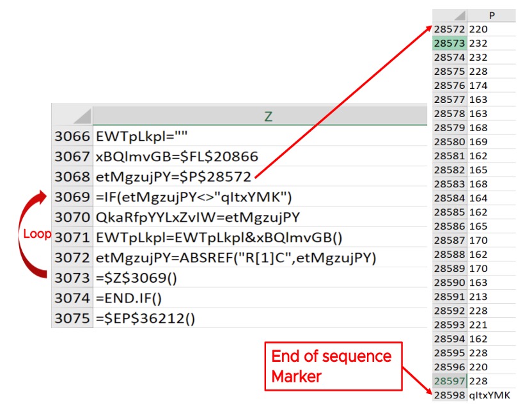Click row header 28572
532x408 pixels.
[450, 29]
